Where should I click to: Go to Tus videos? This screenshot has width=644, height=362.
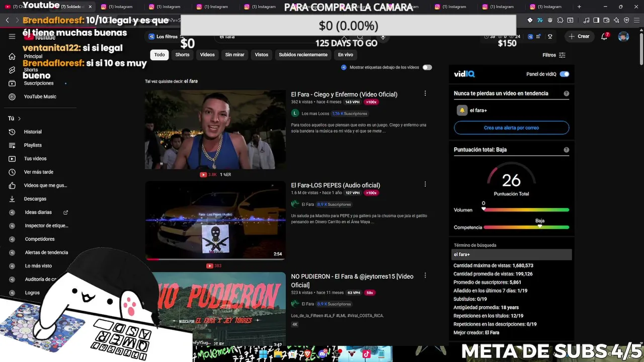(x=35, y=158)
